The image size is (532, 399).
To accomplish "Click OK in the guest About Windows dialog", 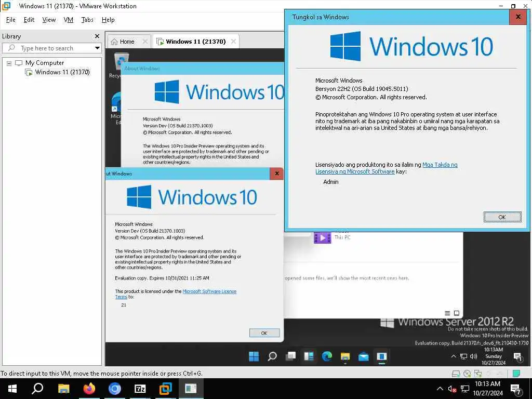I will 264,333.
